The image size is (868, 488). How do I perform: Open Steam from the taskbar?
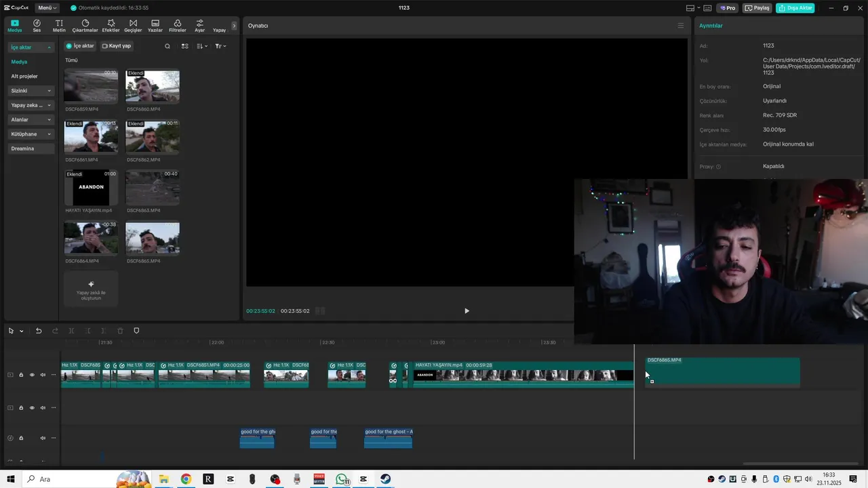(x=385, y=479)
